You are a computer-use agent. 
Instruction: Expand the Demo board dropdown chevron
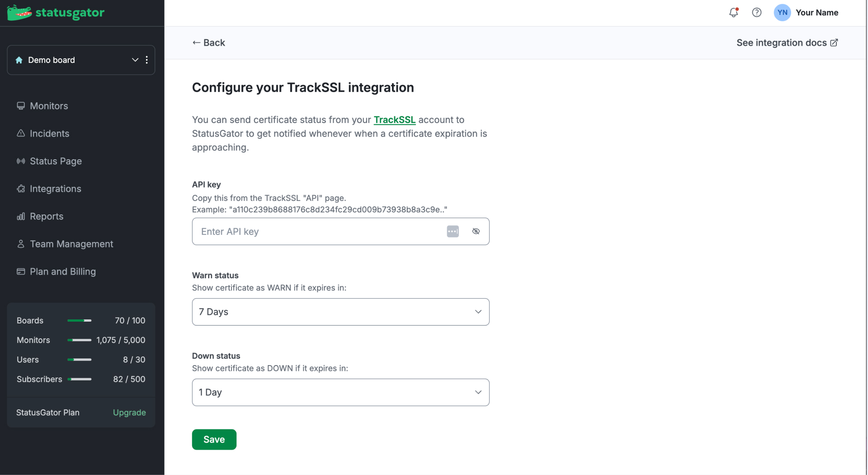coord(135,60)
